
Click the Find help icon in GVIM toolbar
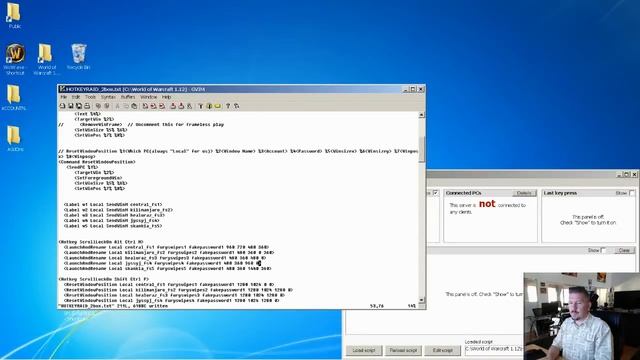pyautogui.click(x=236, y=106)
